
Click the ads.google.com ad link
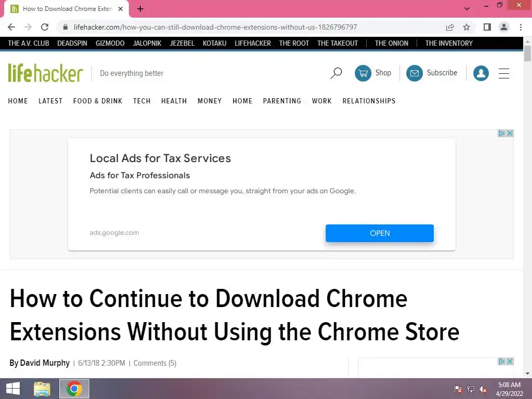114,232
